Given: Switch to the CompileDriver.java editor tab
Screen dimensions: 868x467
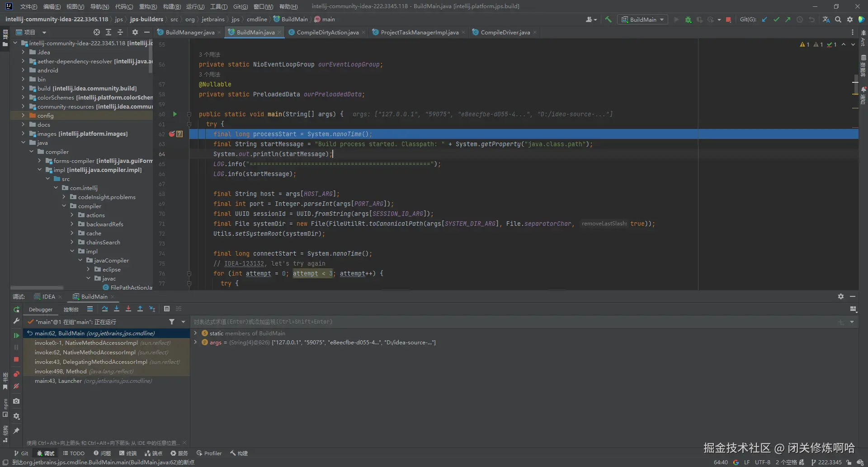Looking at the screenshot, I should click(x=505, y=32).
